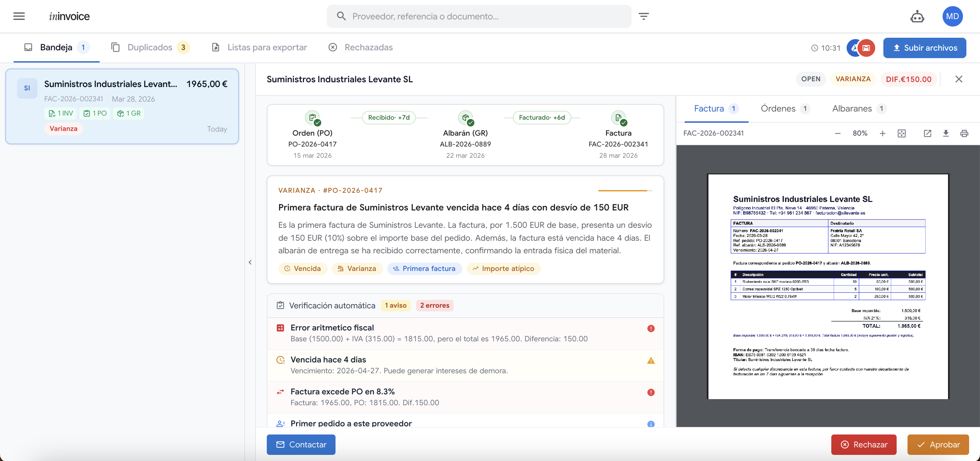Open document in new window icon
The image size is (980, 461).
[x=928, y=133]
